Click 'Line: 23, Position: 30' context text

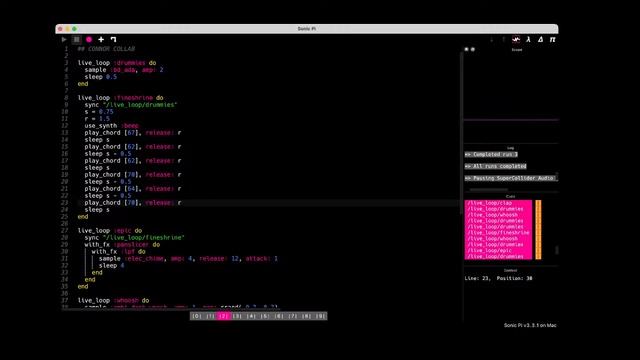point(498,278)
